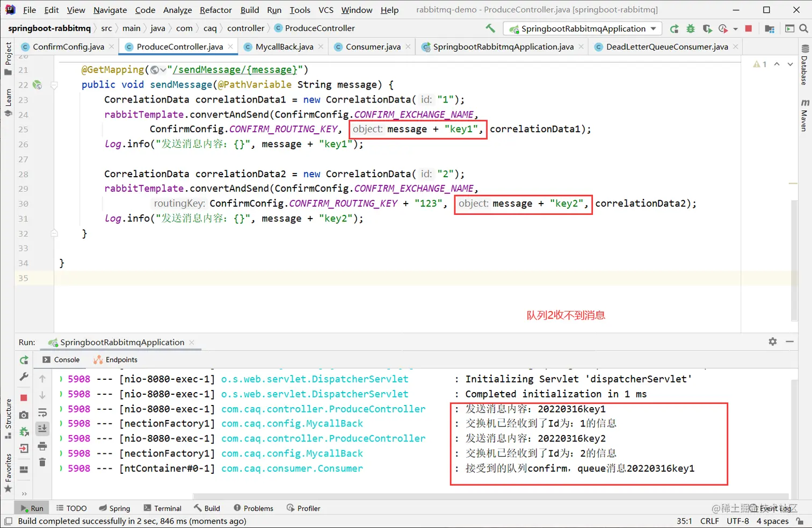The image size is (812, 528).
Task: Click the Rerun icon in the top toolbar
Action: click(675, 28)
